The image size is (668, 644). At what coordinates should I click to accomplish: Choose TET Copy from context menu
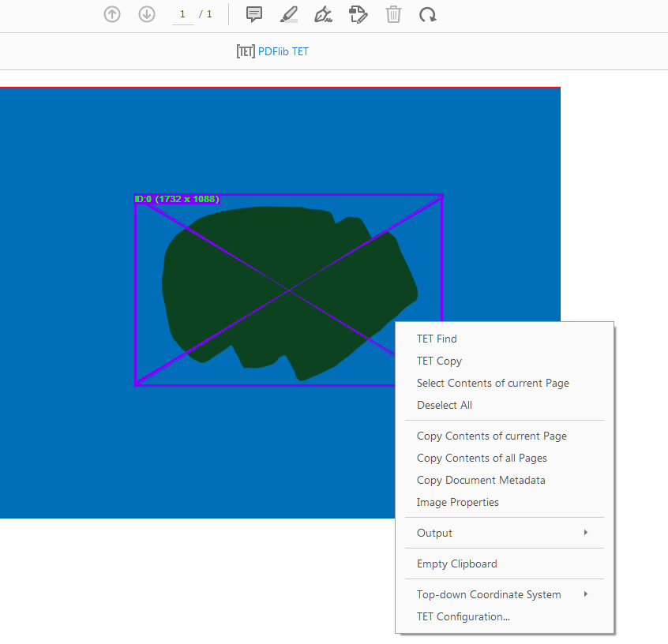439,361
